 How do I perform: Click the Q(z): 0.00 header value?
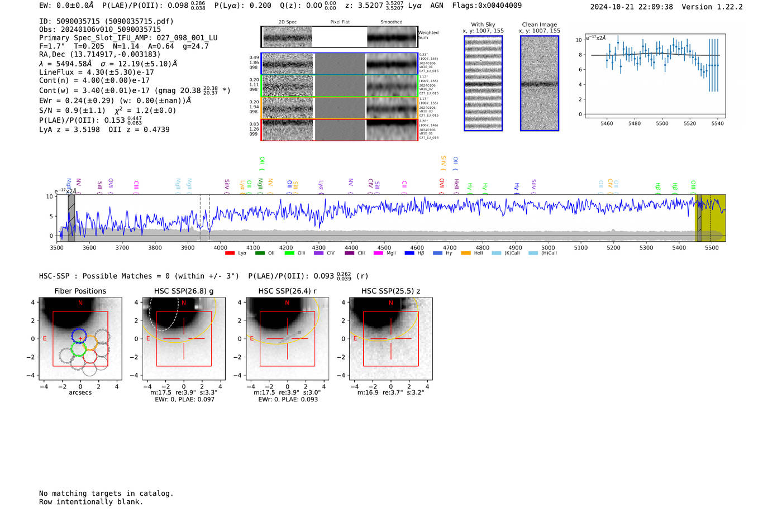[x=308, y=6]
